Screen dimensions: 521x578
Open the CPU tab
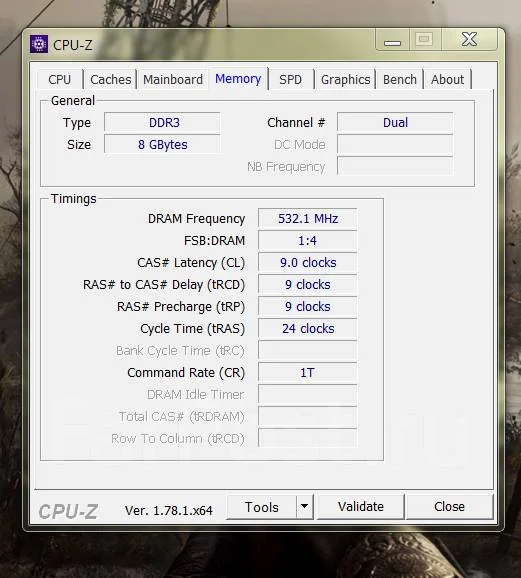coord(60,79)
